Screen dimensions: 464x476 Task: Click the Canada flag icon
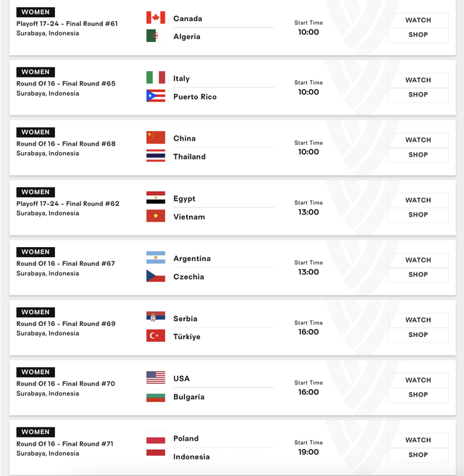156,17
